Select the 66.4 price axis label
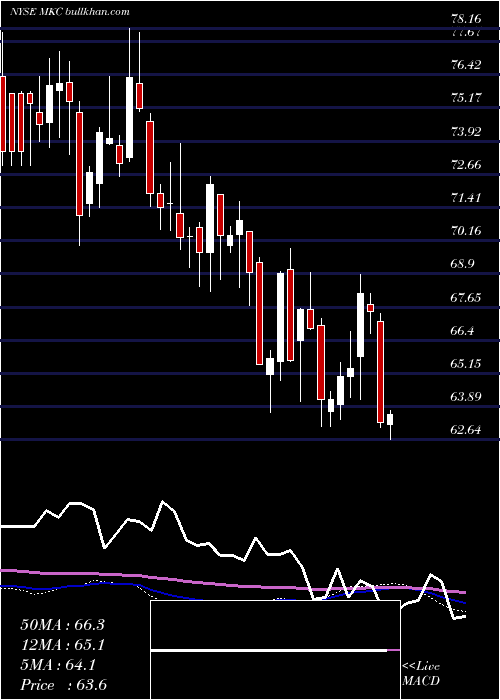 [462, 331]
